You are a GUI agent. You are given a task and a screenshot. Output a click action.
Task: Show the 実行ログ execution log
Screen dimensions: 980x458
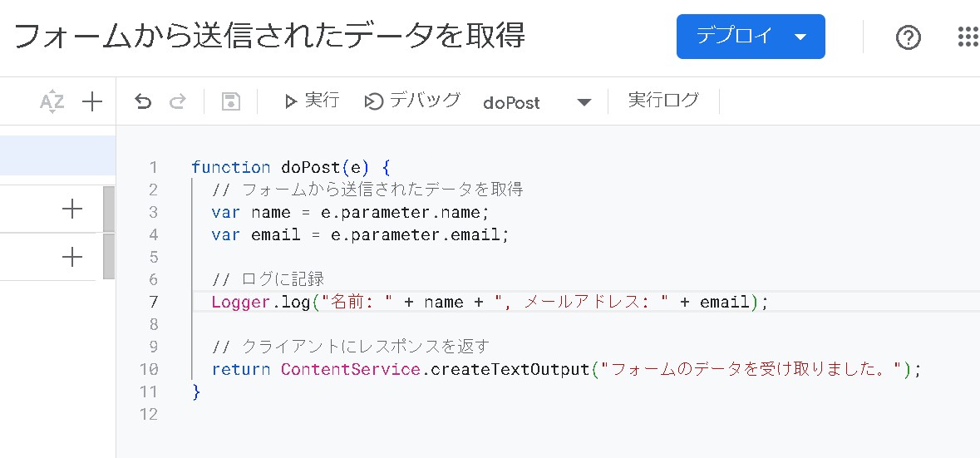(x=663, y=101)
